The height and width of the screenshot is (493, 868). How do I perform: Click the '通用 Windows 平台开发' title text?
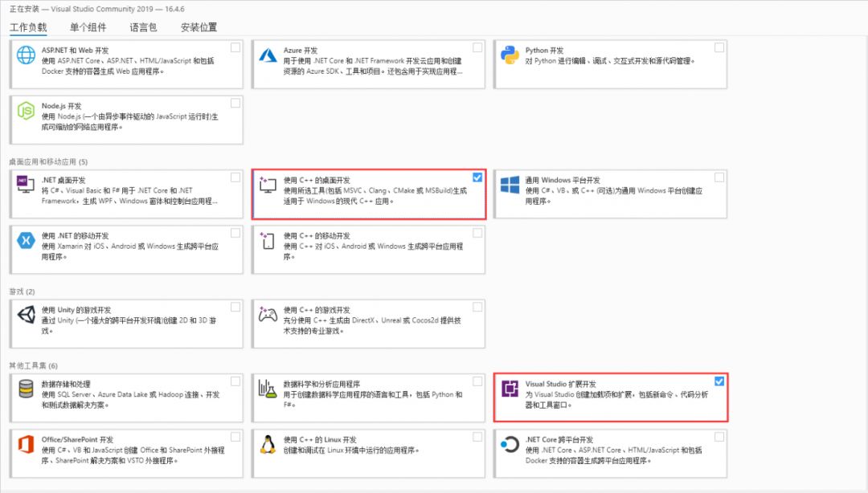563,180
